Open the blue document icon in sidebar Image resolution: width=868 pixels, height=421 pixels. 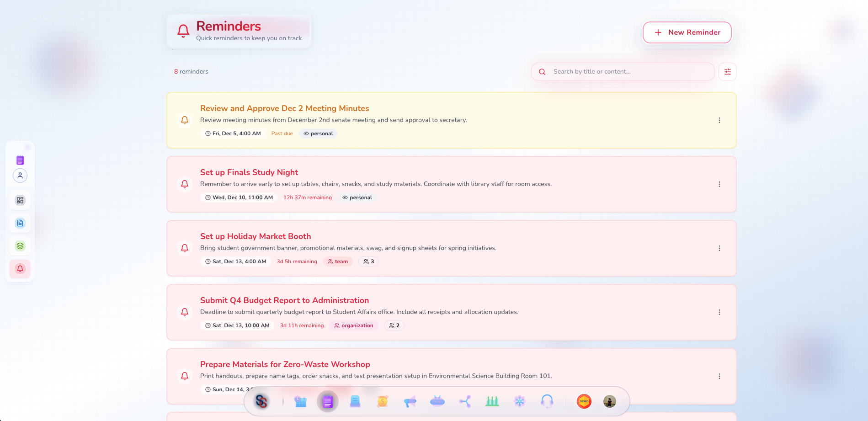coord(20,223)
